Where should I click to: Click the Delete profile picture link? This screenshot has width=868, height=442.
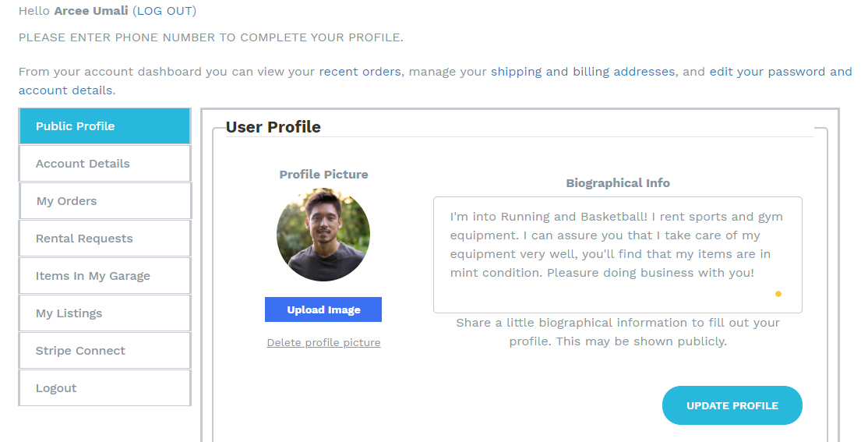click(x=323, y=342)
